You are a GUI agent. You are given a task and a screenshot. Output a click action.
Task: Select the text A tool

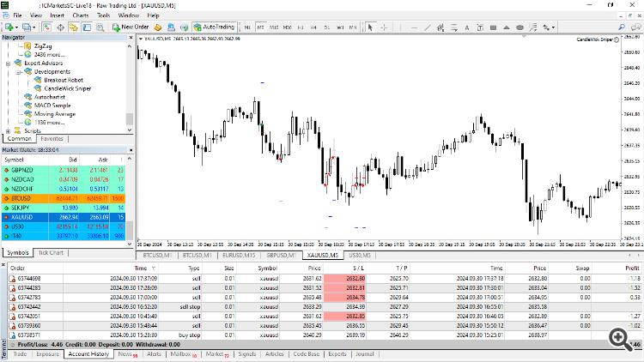click(467, 27)
